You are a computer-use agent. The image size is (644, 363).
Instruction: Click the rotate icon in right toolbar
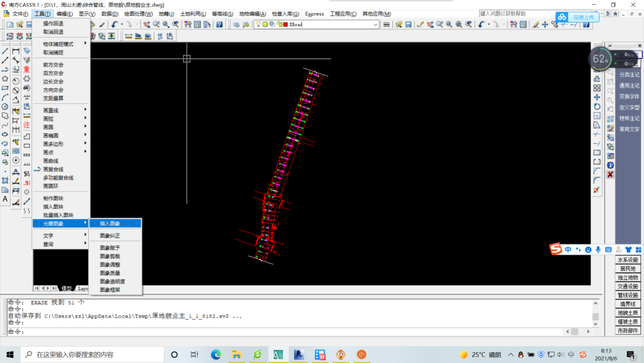(x=597, y=106)
